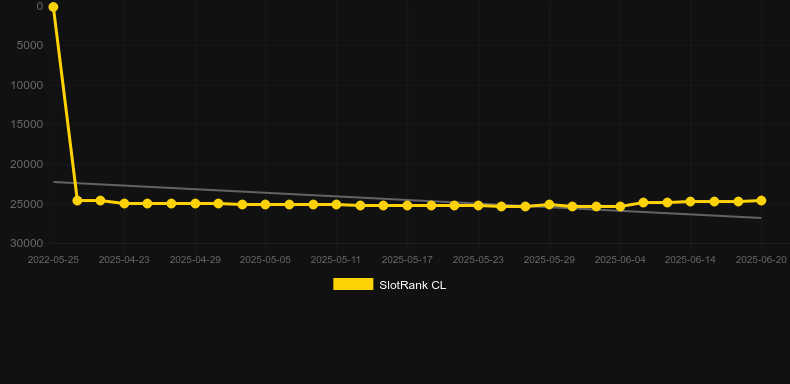Click the 2022-05-25 x-axis date label

(53, 260)
